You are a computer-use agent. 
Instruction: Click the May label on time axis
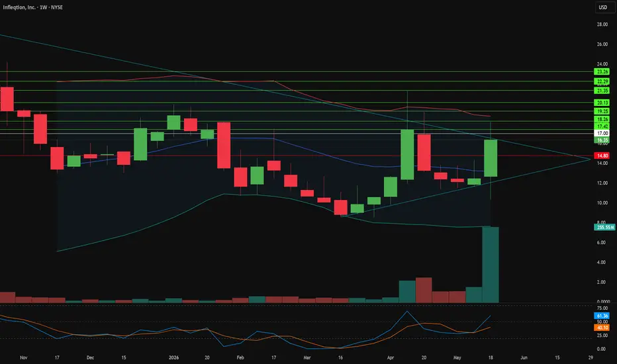click(457, 357)
